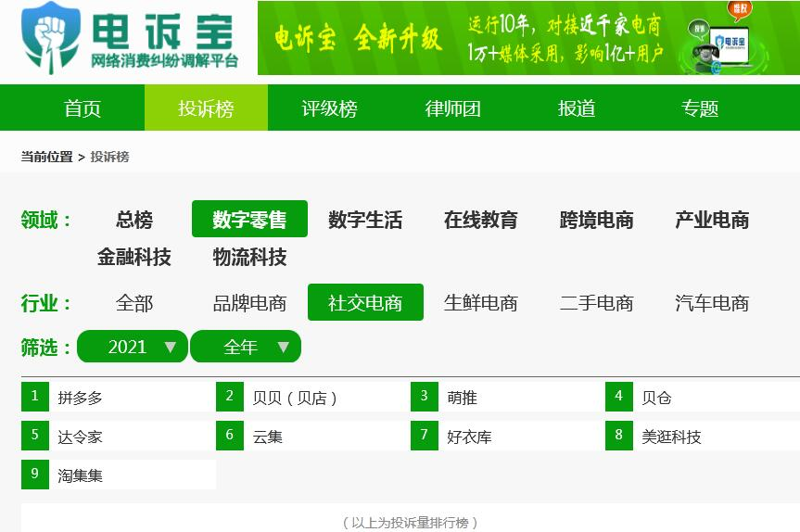The width and height of the screenshot is (800, 532).
Task: Select the 社交电商 industry filter
Action: point(365,302)
